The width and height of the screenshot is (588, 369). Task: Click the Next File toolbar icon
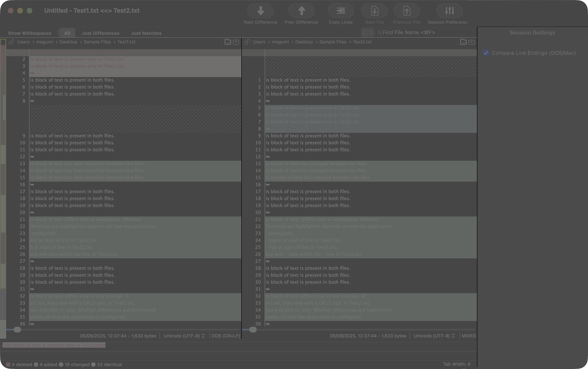[x=374, y=11]
